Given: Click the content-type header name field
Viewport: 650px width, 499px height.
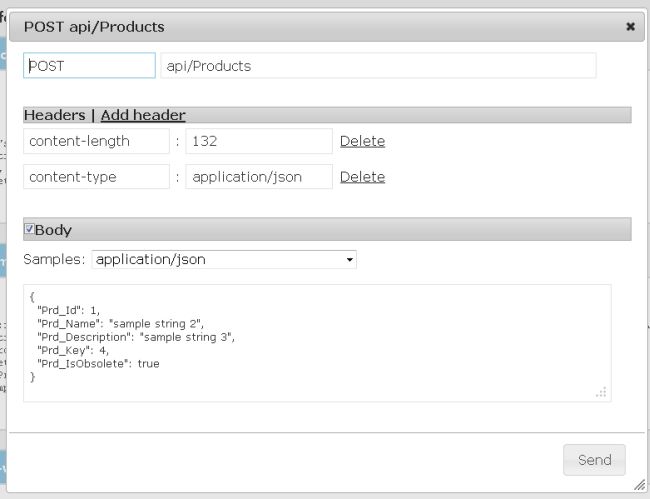Looking at the screenshot, I should coord(96,177).
